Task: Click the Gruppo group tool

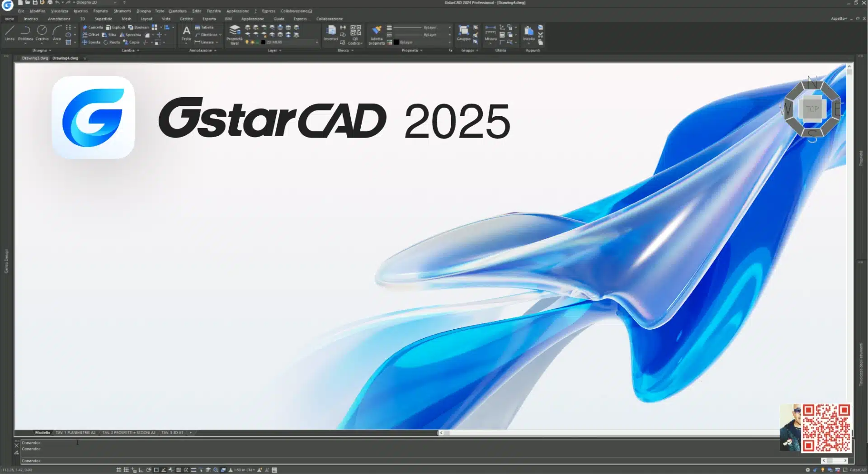Action: click(463, 33)
